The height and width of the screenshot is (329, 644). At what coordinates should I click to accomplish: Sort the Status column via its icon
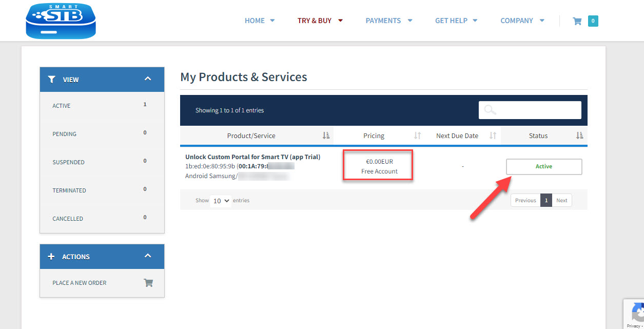tap(579, 136)
